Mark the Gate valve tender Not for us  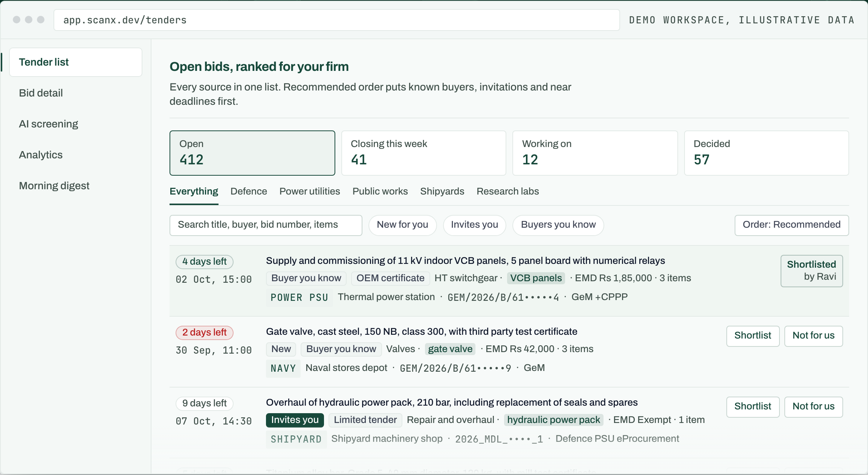pos(814,336)
